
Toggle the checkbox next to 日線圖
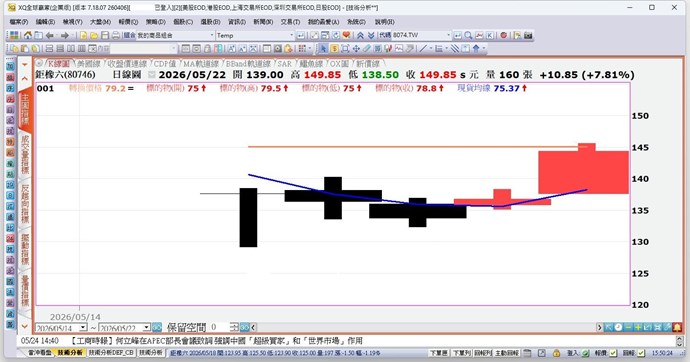coord(152,75)
